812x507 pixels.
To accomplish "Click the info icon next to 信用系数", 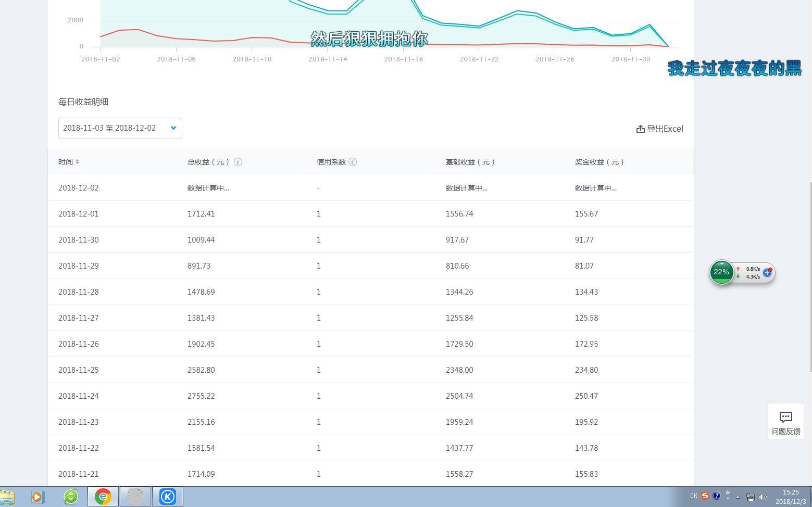I will click(x=353, y=162).
